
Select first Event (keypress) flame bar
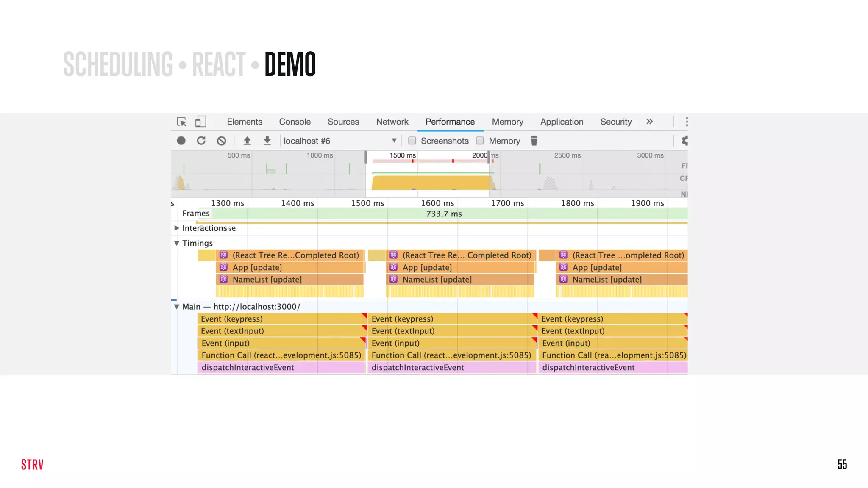click(x=282, y=319)
